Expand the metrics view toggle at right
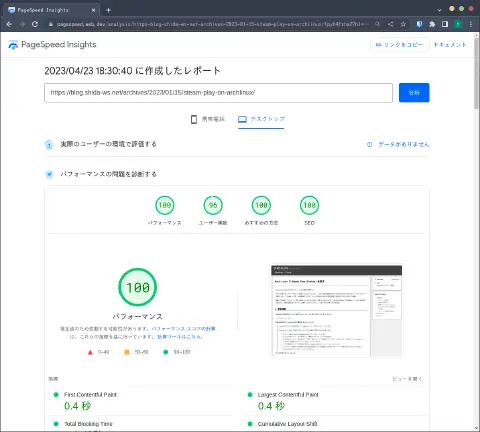This screenshot has width=480, height=432. click(407, 379)
